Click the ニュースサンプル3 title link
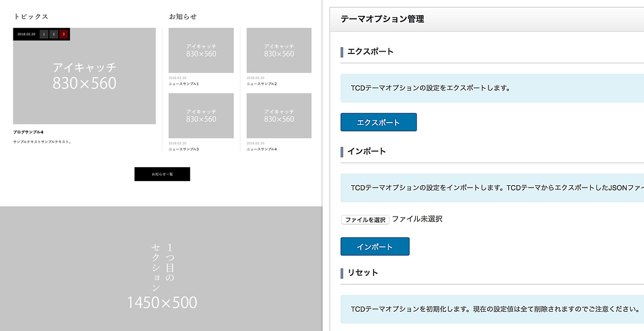This screenshot has width=644, height=331. pyautogui.click(x=184, y=149)
